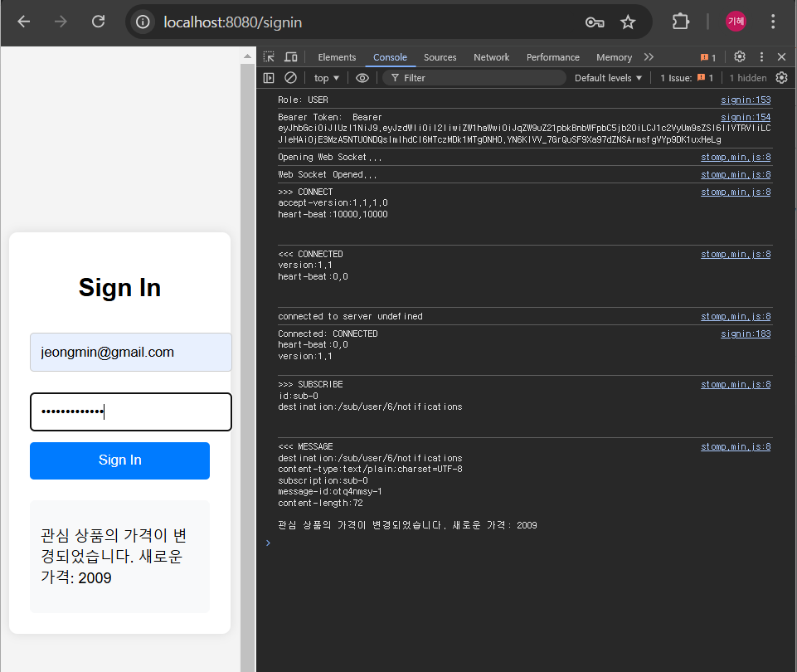The width and height of the screenshot is (797, 672).
Task: Click the address bar URL
Action: [x=232, y=22]
